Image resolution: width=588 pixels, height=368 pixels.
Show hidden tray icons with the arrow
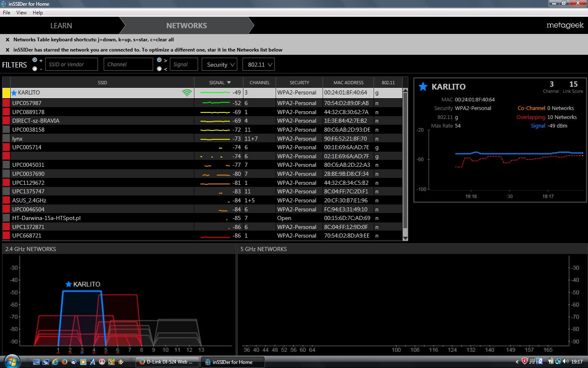(x=517, y=361)
